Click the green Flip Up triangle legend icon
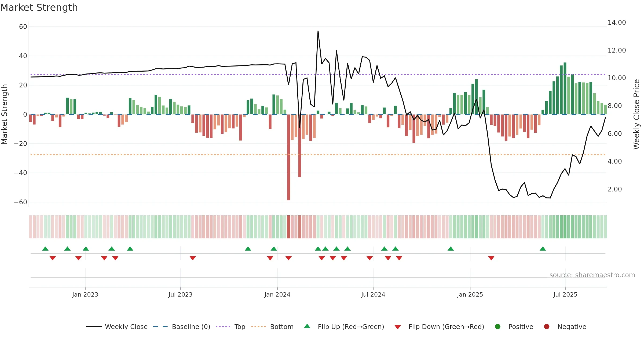 pos(307,326)
